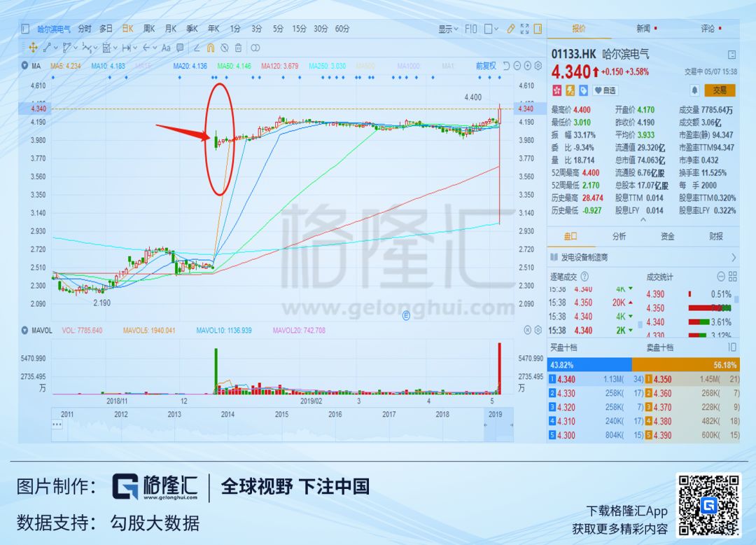Viewport: 756px width, 545px height.
Task: Select the angle line drawing tool
Action: point(197,47)
